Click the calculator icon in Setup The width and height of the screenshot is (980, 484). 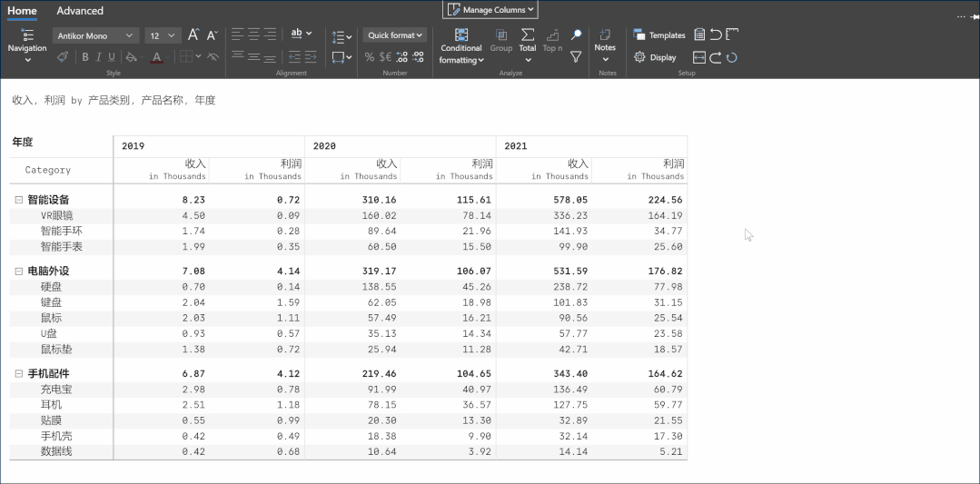coord(699,35)
